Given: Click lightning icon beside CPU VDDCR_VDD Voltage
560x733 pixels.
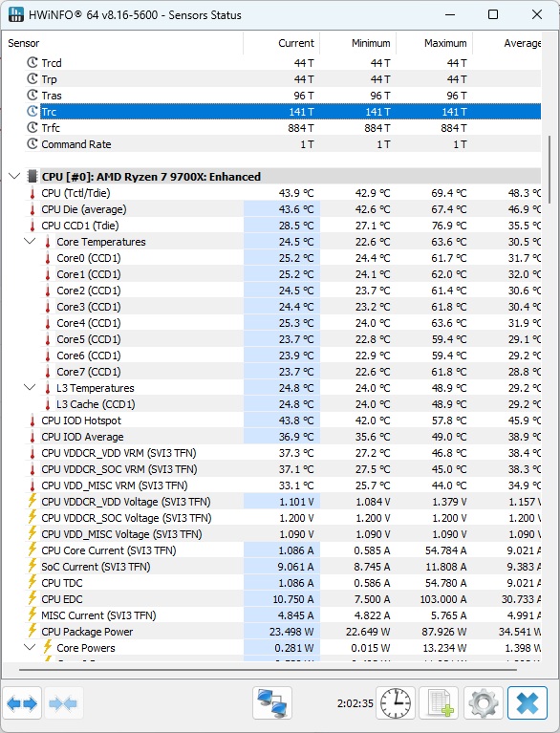Looking at the screenshot, I should click(32, 501).
